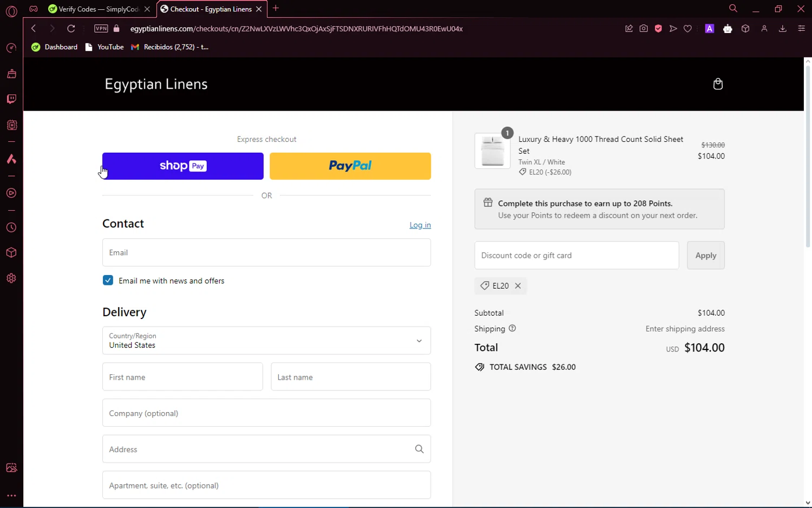Open the Aria AI sidebar icon

tap(11, 159)
